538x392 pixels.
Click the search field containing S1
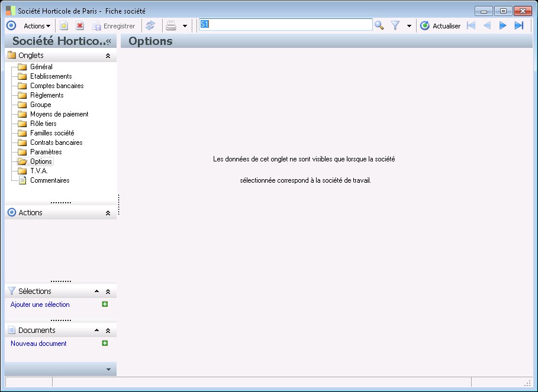286,25
